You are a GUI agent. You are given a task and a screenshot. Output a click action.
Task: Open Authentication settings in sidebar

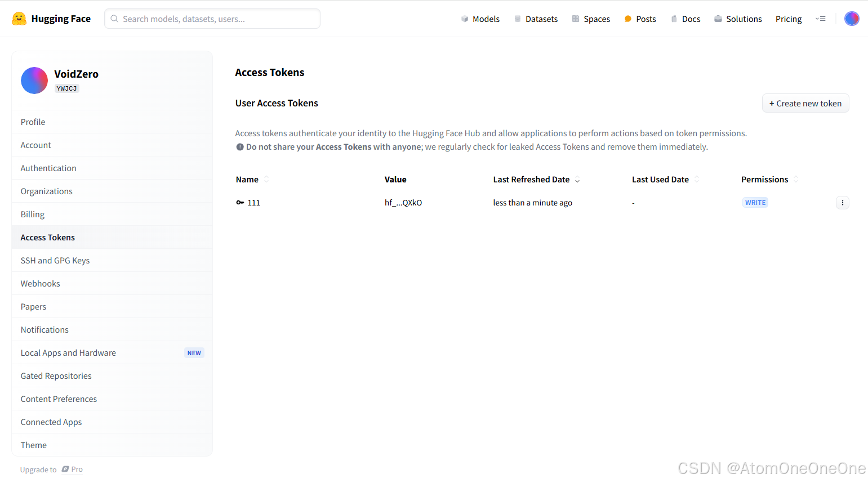[112, 168]
